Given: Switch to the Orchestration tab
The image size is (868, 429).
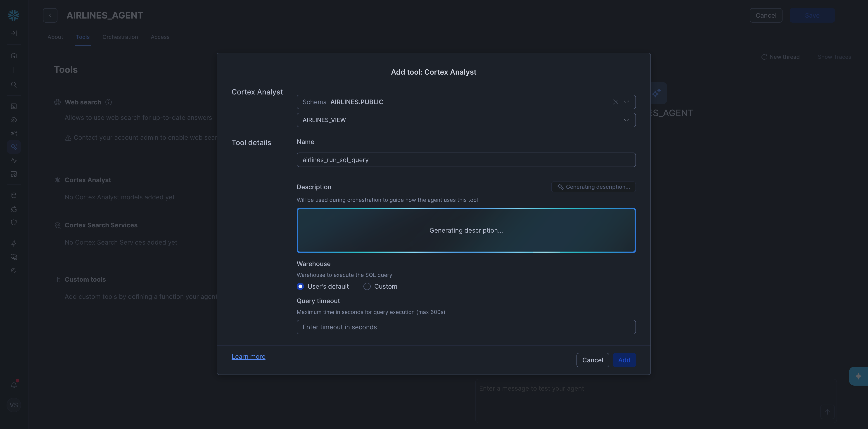Looking at the screenshot, I should (120, 37).
